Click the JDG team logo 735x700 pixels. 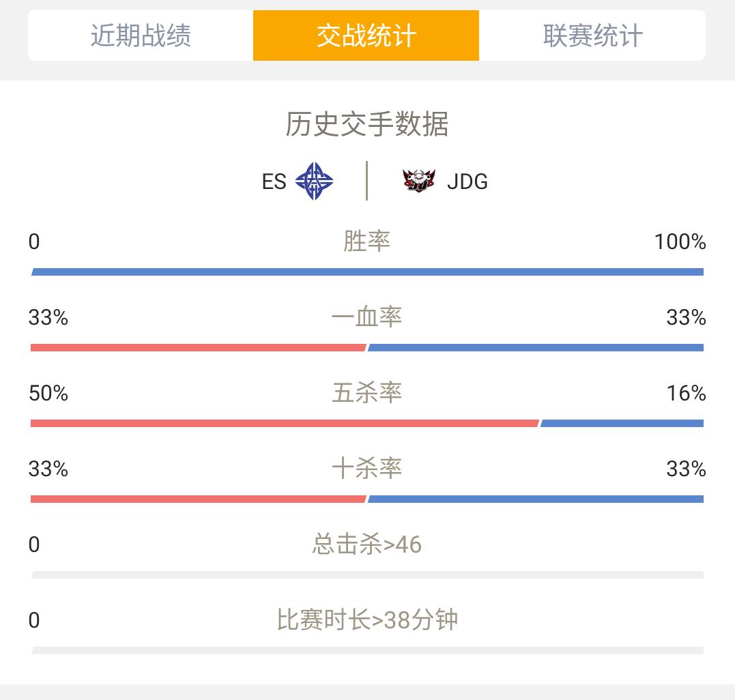(x=418, y=180)
